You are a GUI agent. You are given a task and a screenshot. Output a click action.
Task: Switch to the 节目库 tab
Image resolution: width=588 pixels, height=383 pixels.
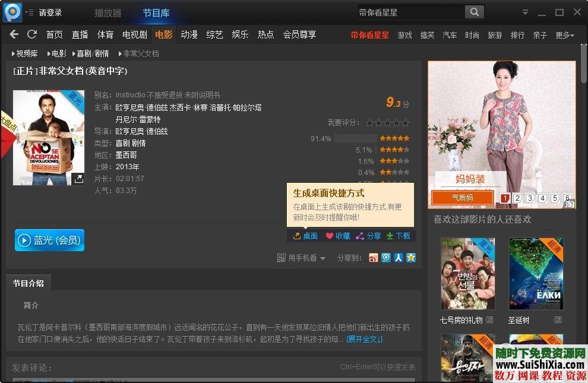point(156,13)
